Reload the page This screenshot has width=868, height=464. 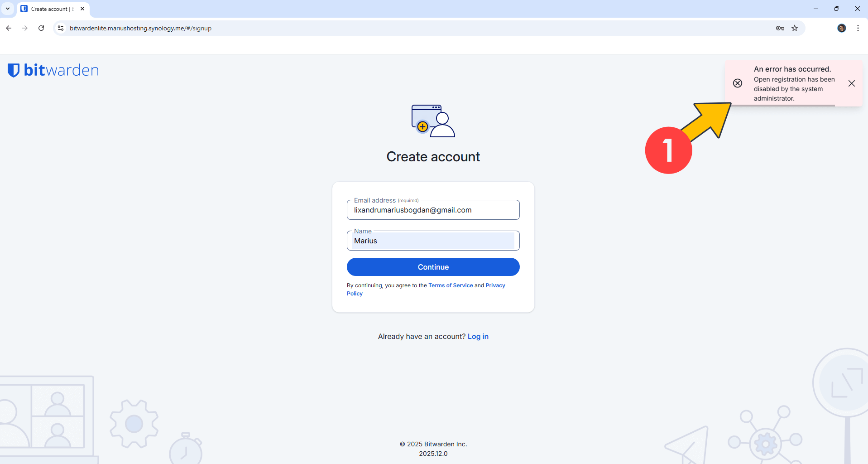(x=41, y=28)
